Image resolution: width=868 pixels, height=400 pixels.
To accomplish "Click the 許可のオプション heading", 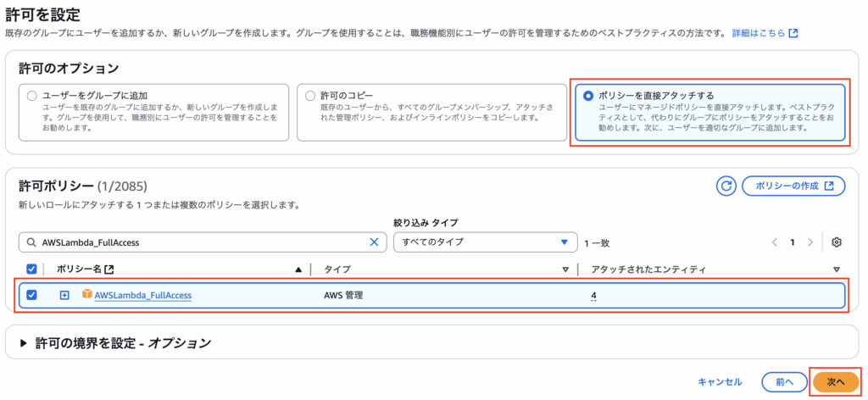I will point(69,69).
